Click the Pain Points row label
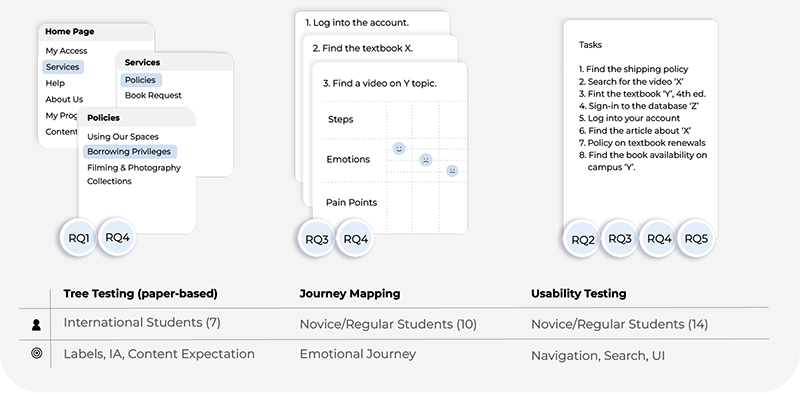This screenshot has height=394, width=800. point(352,203)
